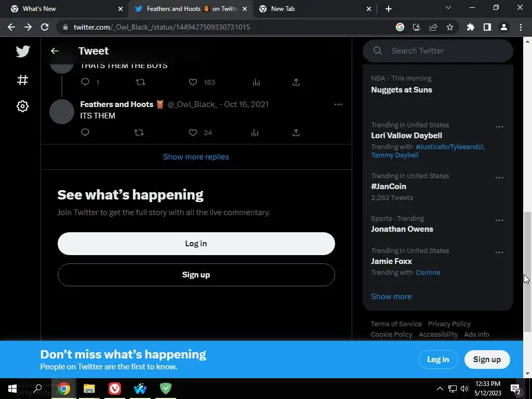532x399 pixels.
Task: Reply to the ITS THEM tweet
Action: (x=85, y=132)
